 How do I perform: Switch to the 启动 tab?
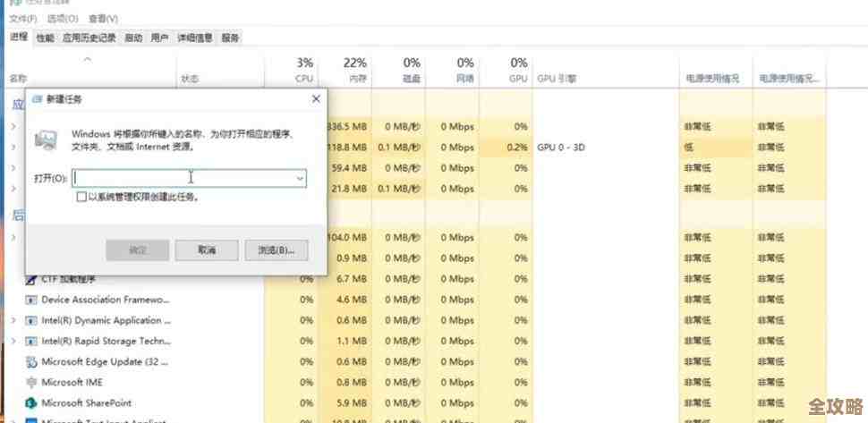(x=133, y=38)
